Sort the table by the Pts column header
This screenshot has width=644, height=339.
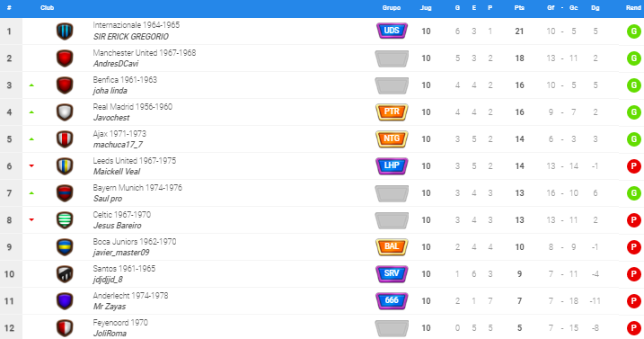[x=519, y=8]
